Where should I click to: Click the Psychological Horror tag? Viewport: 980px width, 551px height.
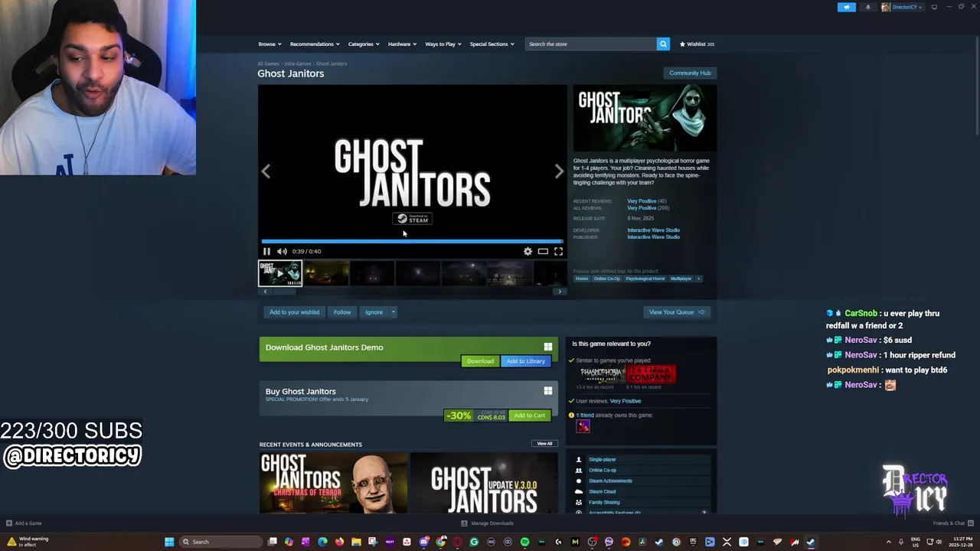[x=645, y=279]
